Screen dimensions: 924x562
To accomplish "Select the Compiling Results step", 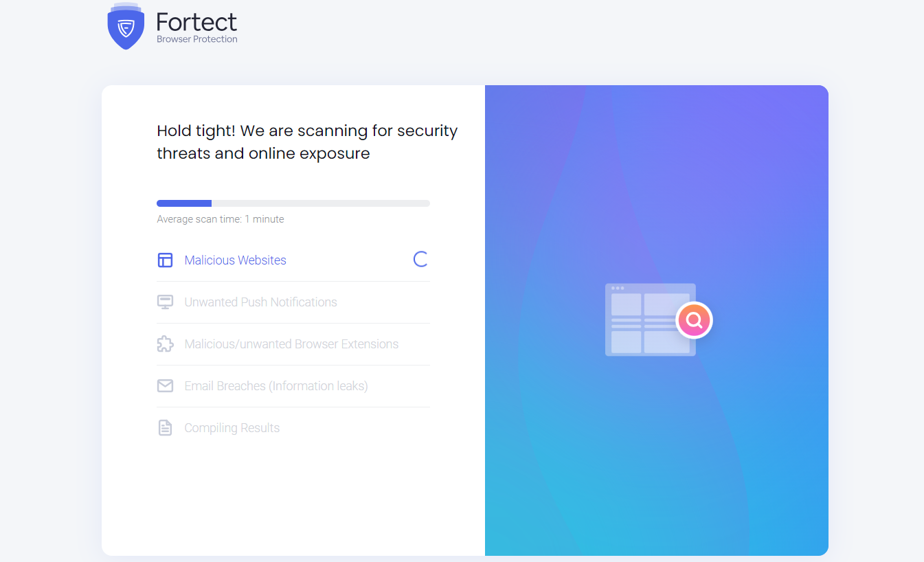I will 232,428.
